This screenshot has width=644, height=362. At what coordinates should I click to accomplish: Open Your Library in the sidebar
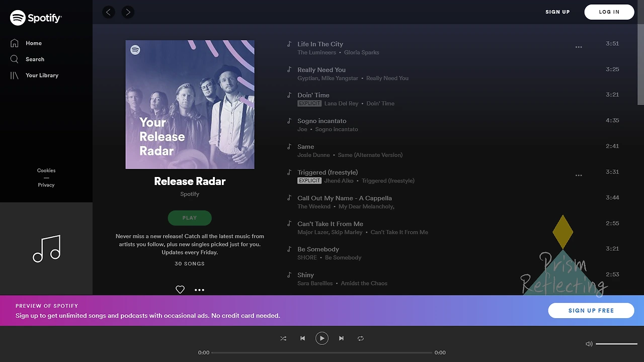pyautogui.click(x=42, y=75)
